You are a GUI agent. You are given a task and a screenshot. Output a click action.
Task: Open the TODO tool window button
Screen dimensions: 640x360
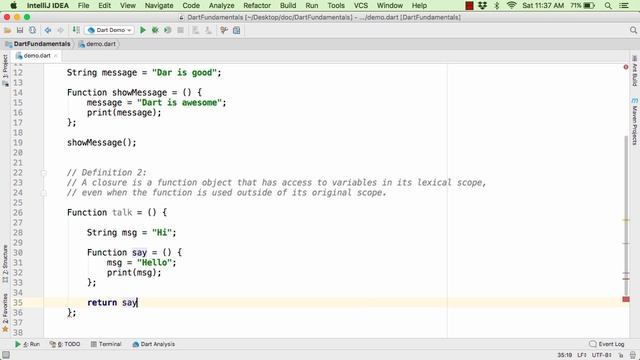point(65,344)
